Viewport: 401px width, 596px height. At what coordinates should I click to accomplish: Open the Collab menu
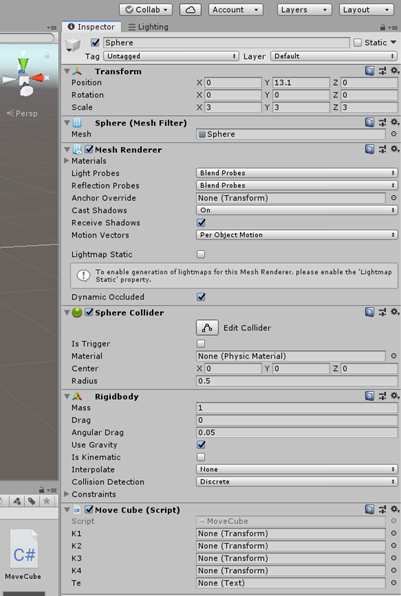point(146,10)
